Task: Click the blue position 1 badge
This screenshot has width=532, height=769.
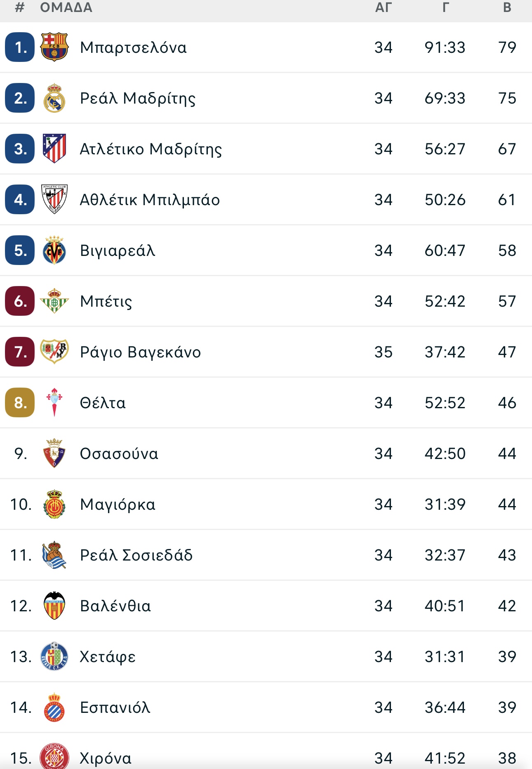Action: point(20,47)
